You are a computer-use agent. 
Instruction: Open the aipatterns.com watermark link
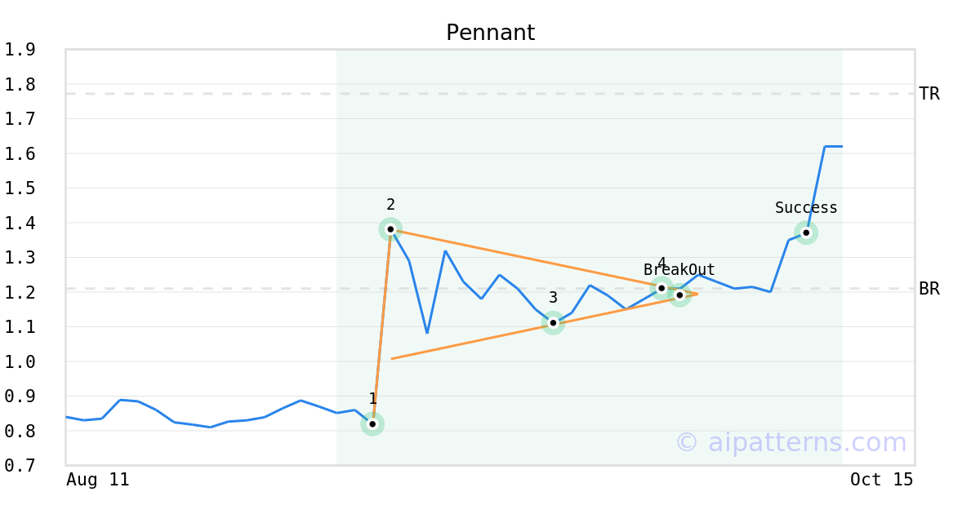[x=791, y=442]
